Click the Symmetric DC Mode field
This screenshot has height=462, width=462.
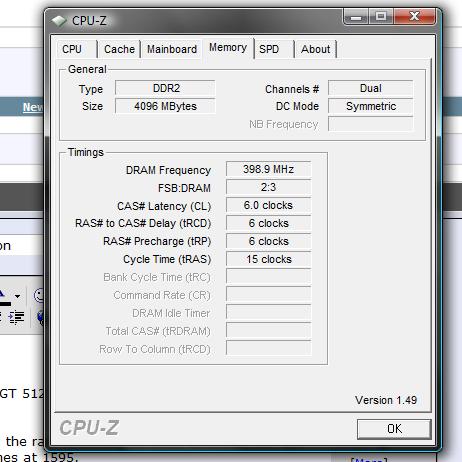pyautogui.click(x=371, y=106)
